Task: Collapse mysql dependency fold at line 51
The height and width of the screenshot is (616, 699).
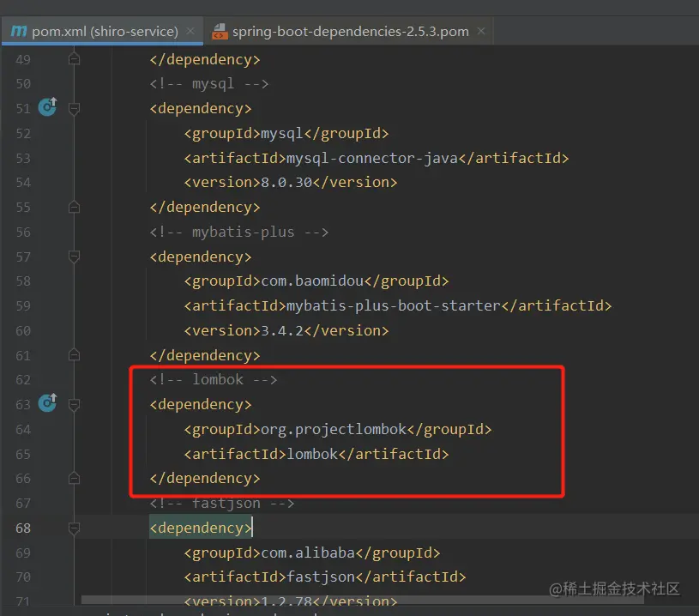Action: point(75,108)
